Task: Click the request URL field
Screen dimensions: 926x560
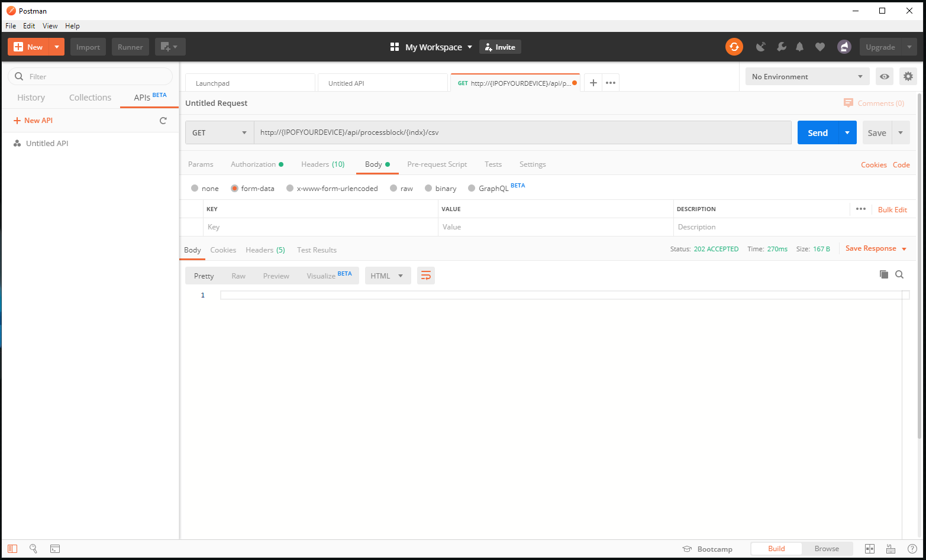Action: click(522, 132)
